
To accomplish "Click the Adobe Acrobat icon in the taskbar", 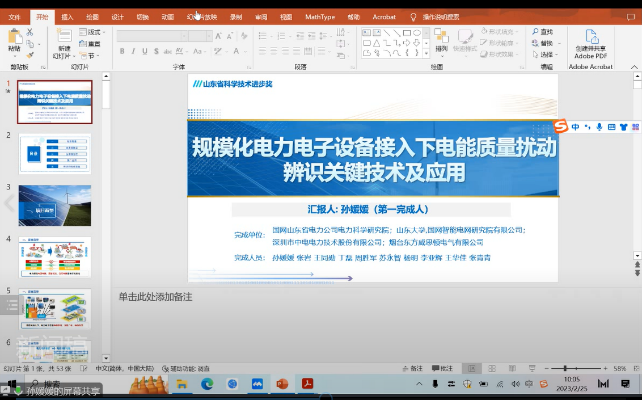I will (309, 383).
